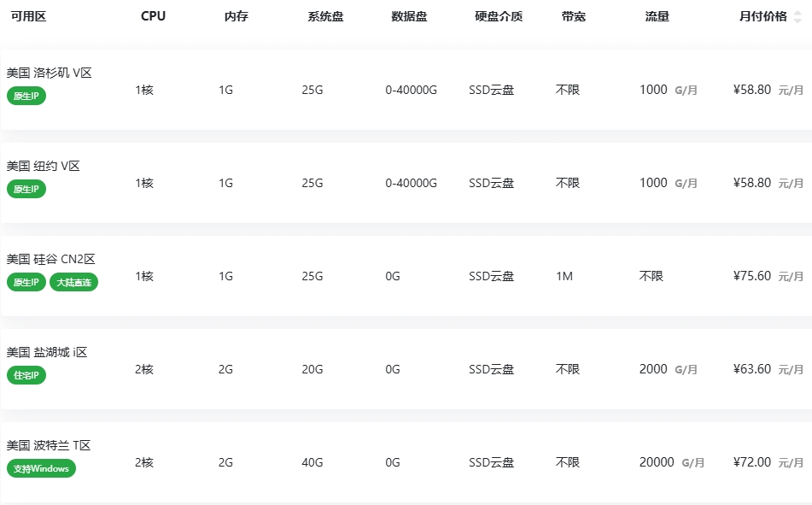Click the CPU column header
This screenshot has width=812, height=505.
(x=154, y=16)
